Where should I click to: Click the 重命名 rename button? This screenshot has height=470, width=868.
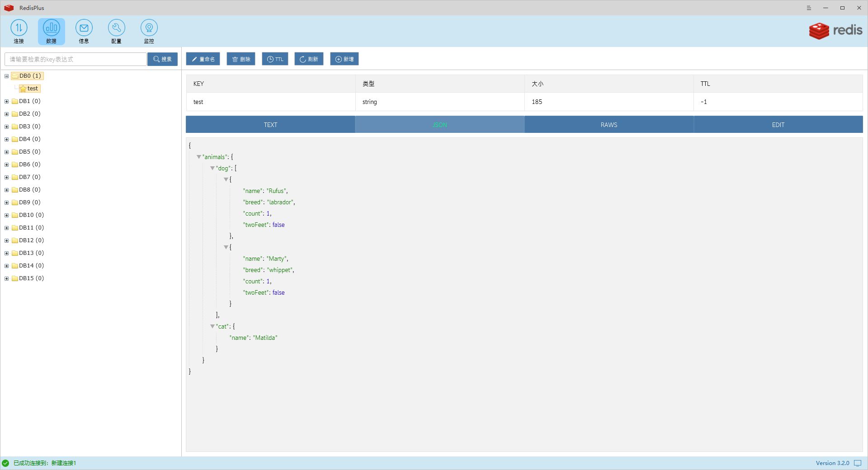(x=203, y=59)
